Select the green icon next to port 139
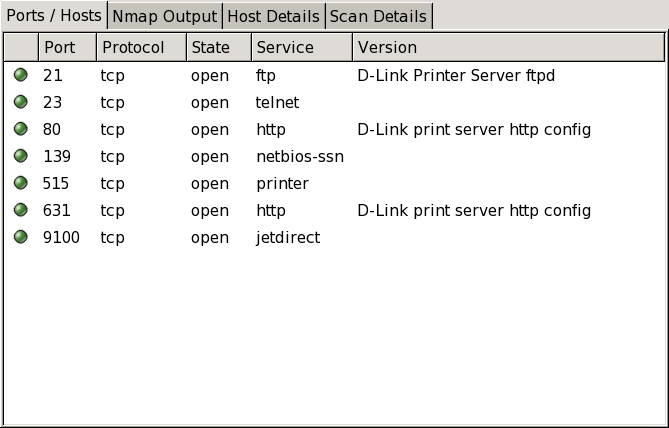Screen dimensions: 669x428 tap(21, 156)
